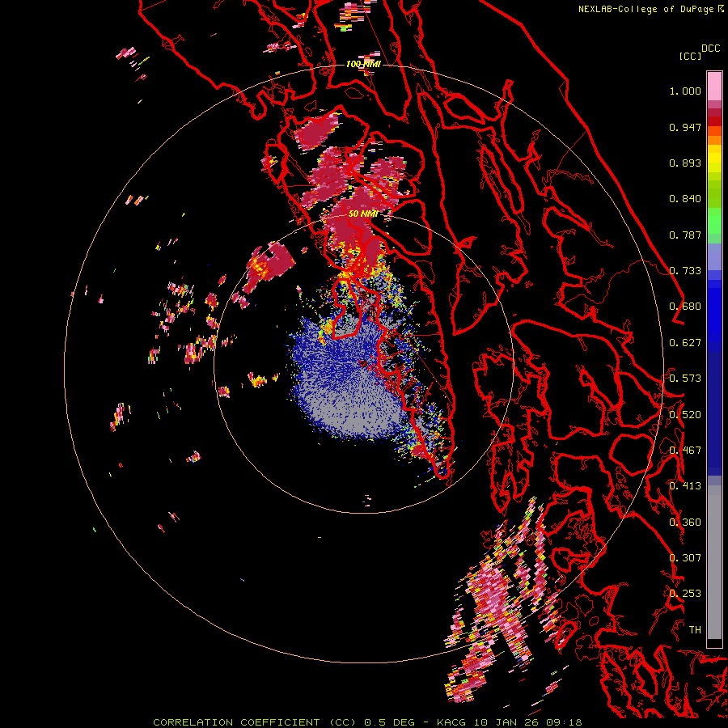Pick the light pink swatch on color bar
Viewport: 728px width, 728px height.
(x=714, y=86)
